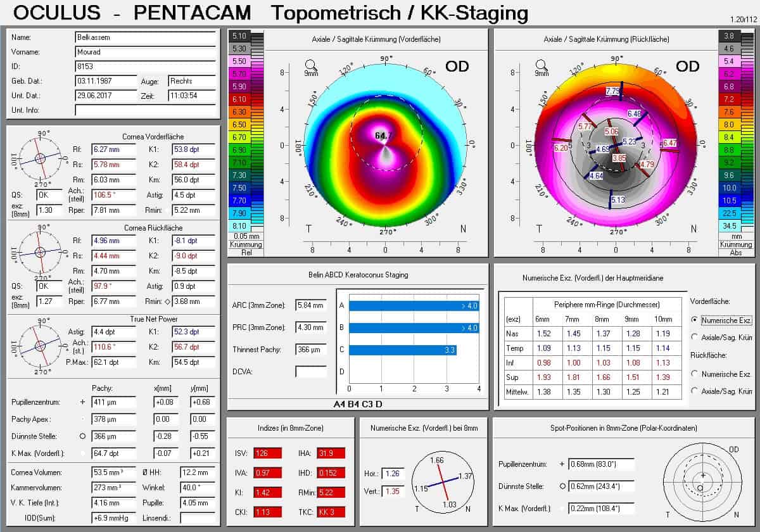Click the 64.7 K Max marker on the anterior map

[383, 136]
